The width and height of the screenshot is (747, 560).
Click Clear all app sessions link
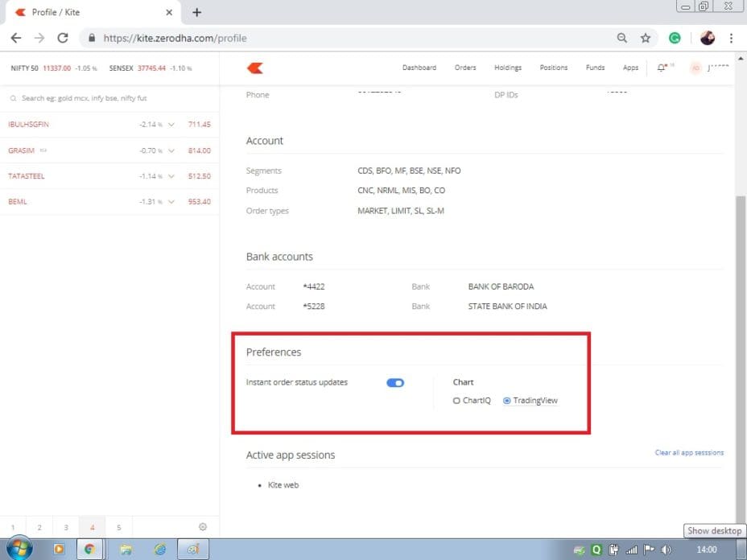pos(688,452)
